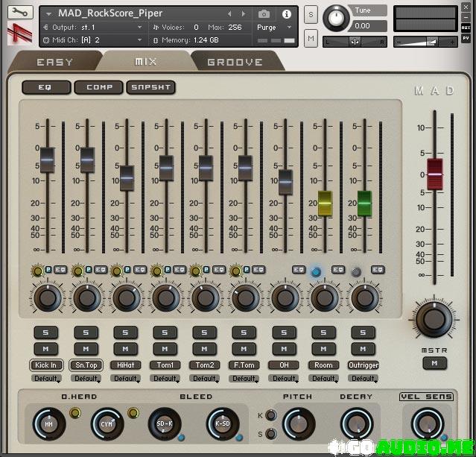476x457 pixels.
Task: Mute the Tom1 channel
Action: [x=165, y=348]
